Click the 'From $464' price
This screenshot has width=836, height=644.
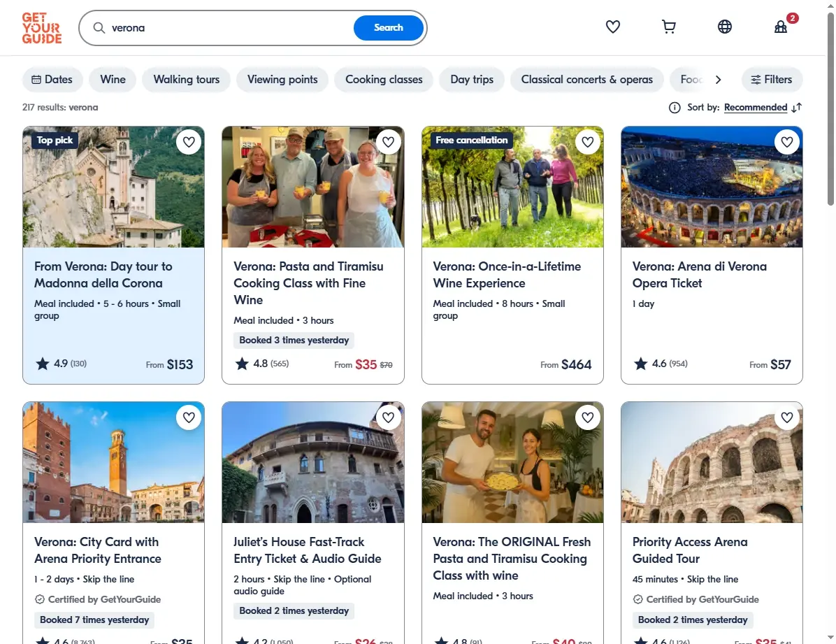coord(565,365)
